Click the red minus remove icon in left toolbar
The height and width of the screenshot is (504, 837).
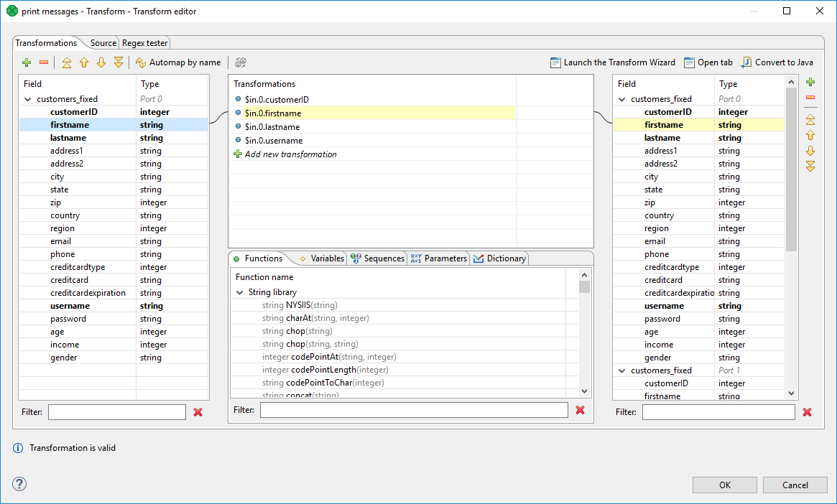pos(43,63)
